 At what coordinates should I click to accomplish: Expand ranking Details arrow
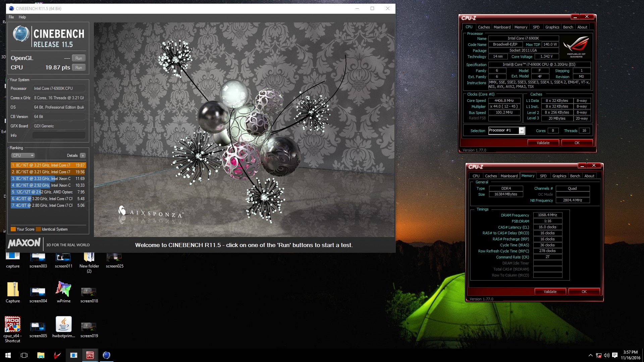pyautogui.click(x=83, y=156)
